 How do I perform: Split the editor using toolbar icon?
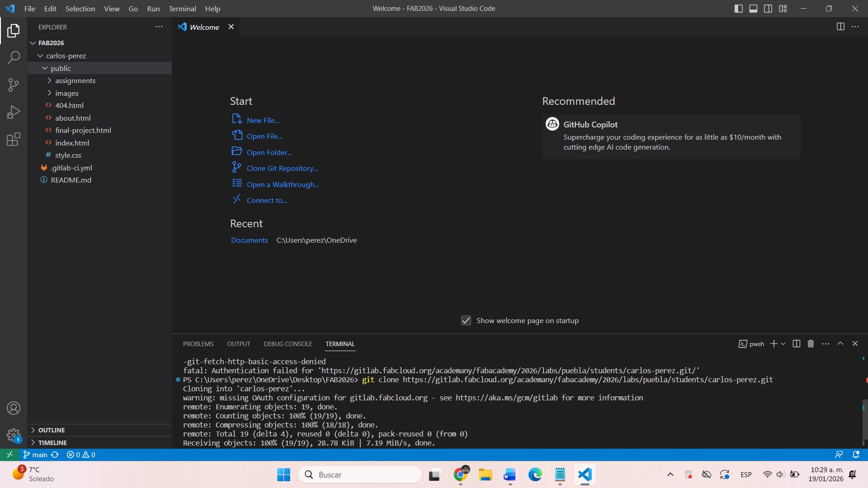pyautogui.click(x=840, y=27)
